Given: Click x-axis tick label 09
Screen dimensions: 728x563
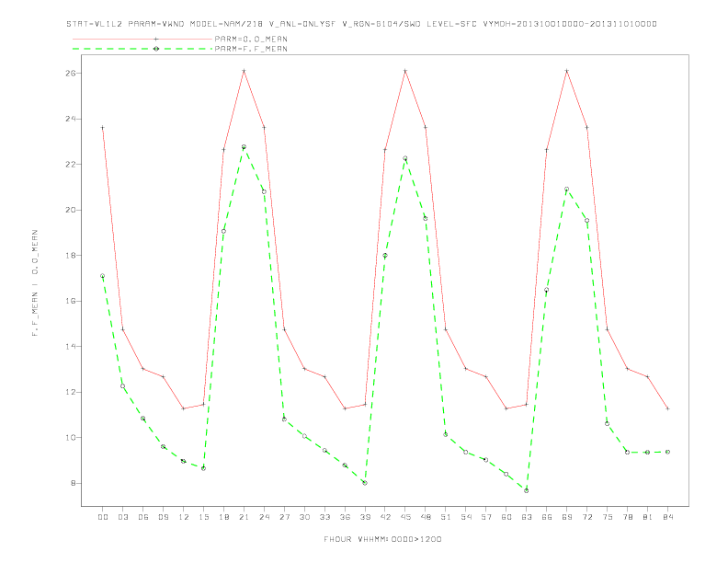Looking at the screenshot, I should point(163,517).
